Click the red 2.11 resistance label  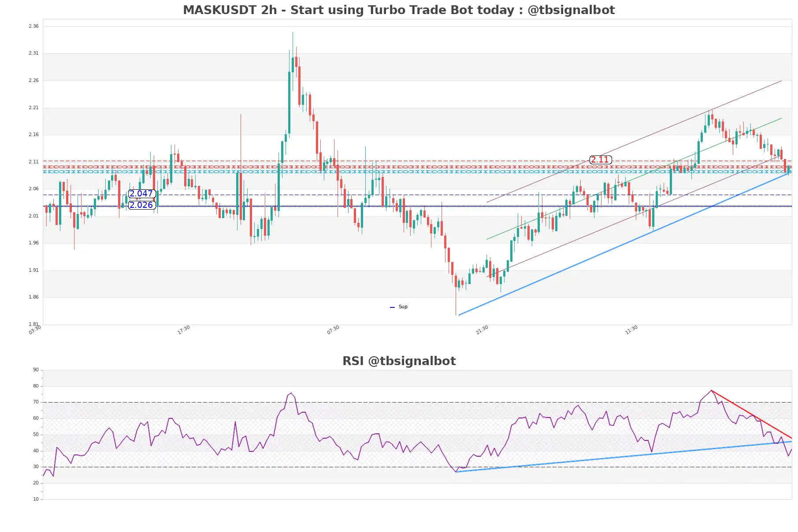(x=600, y=160)
